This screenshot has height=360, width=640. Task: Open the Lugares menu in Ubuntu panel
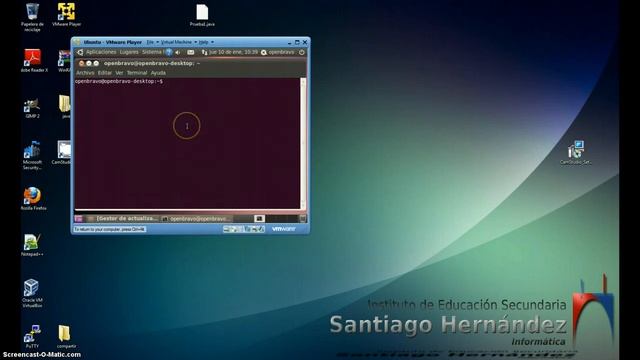tap(129, 52)
